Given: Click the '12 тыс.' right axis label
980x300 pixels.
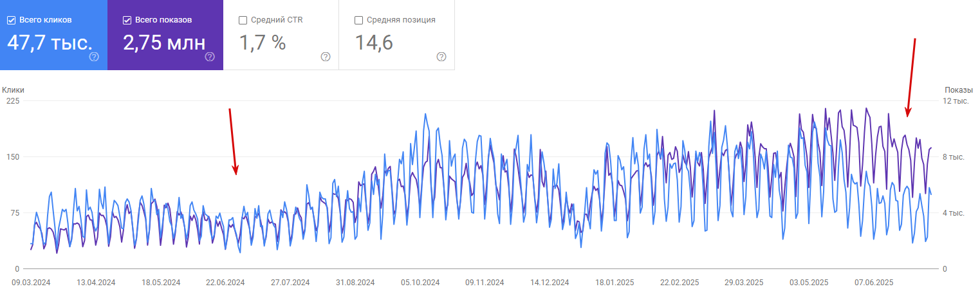Looking at the screenshot, I should coord(956,101).
